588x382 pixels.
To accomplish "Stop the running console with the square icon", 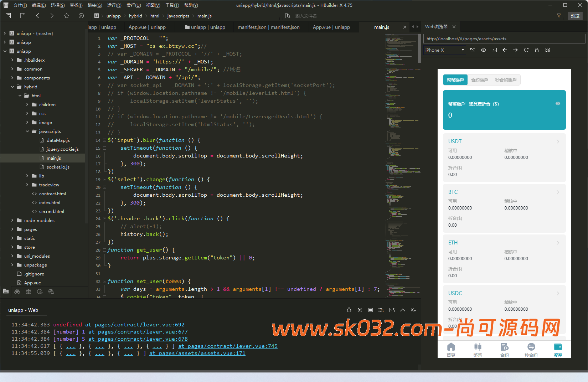I will 371,310.
